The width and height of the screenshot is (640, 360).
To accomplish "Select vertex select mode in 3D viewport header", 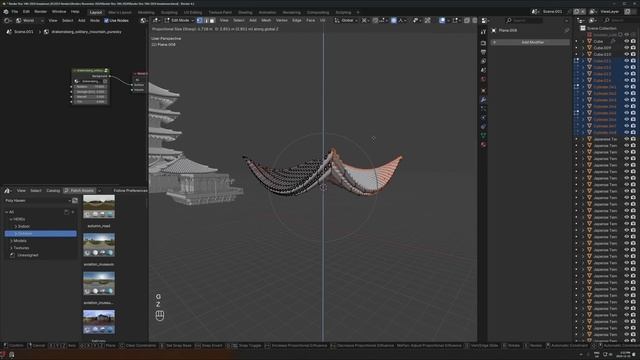I will [200, 20].
